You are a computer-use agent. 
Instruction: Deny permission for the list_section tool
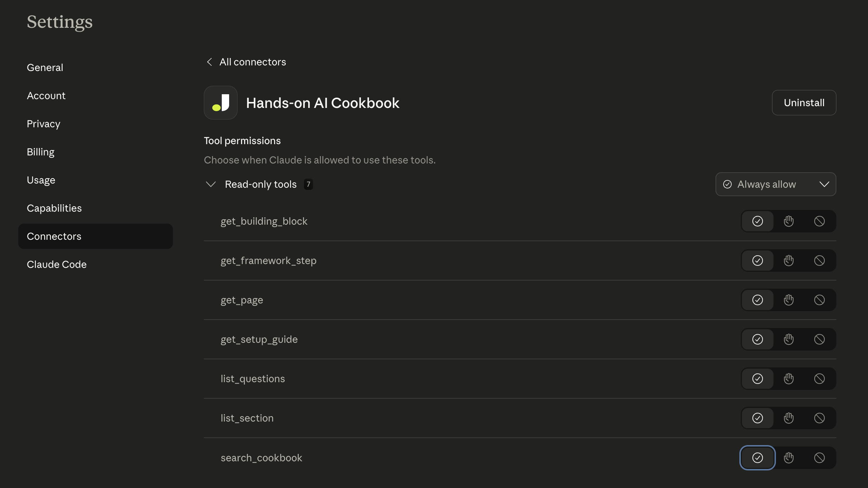tap(819, 418)
